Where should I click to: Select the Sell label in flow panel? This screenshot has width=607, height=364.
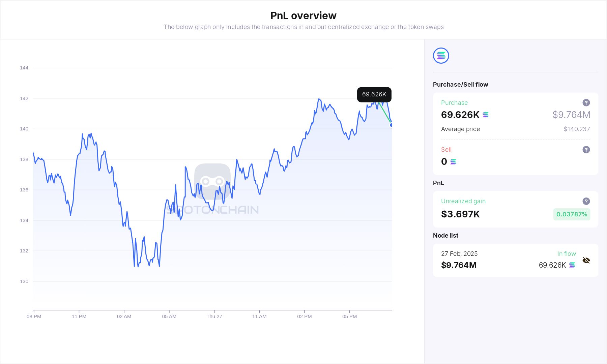tap(446, 150)
